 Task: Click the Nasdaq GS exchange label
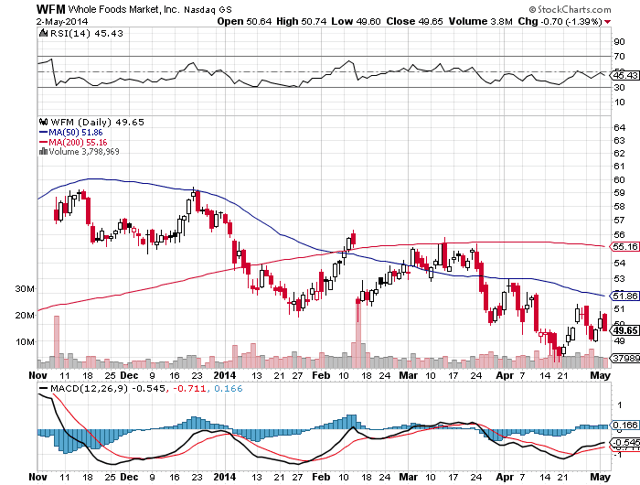point(208,10)
